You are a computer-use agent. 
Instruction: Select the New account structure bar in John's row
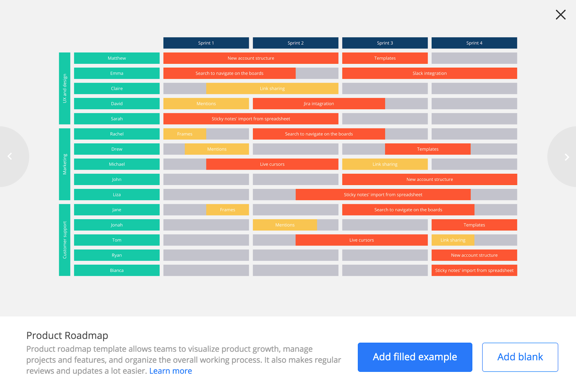point(429,179)
